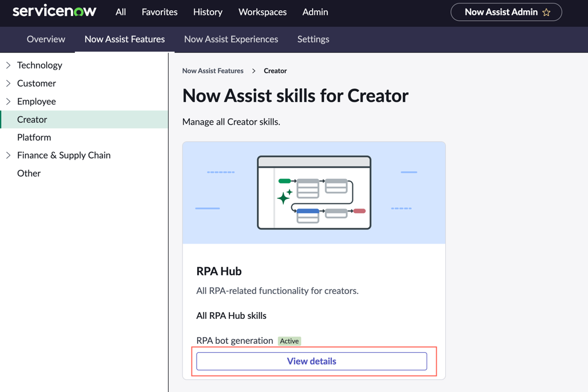Expand the Technology category chevron
Image resolution: width=588 pixels, height=392 pixels.
tap(8, 65)
